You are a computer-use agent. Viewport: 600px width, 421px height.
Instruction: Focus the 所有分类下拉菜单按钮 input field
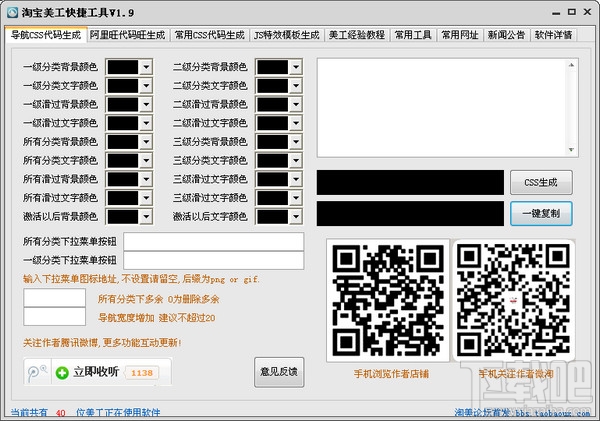click(x=214, y=242)
